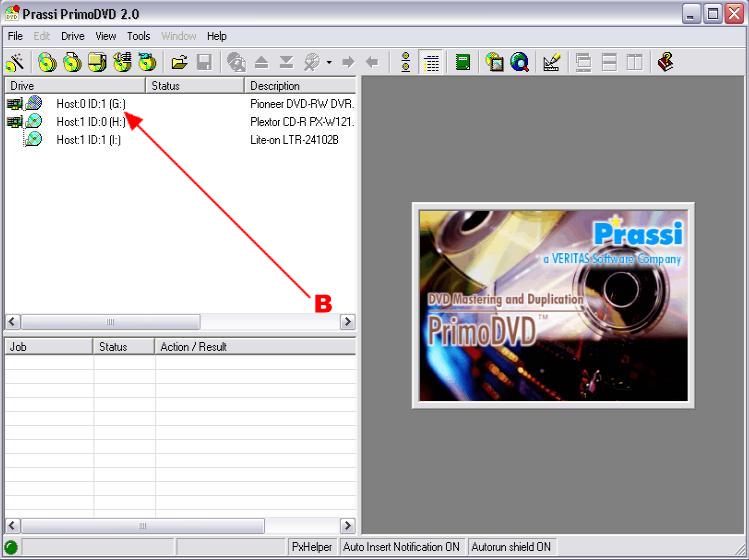Click the grayed right arrow icon
The height and width of the screenshot is (560, 749).
tap(348, 62)
